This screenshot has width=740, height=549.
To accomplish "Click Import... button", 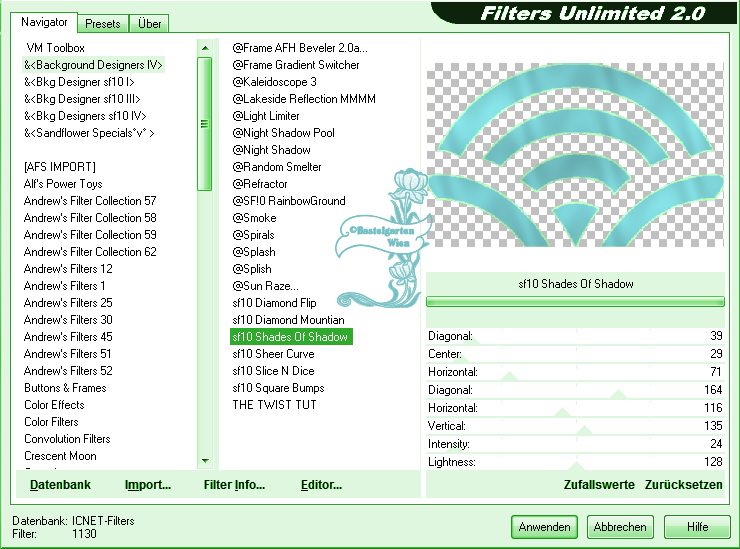I will (x=148, y=485).
